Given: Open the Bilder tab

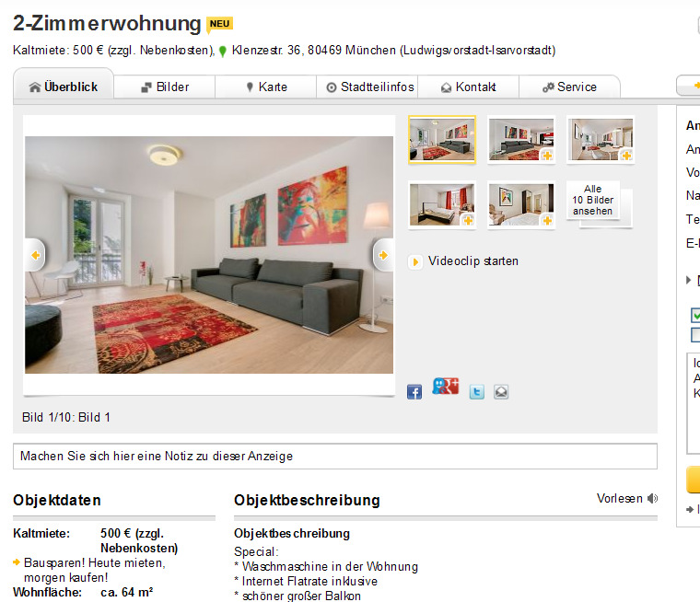Looking at the screenshot, I should [165, 87].
